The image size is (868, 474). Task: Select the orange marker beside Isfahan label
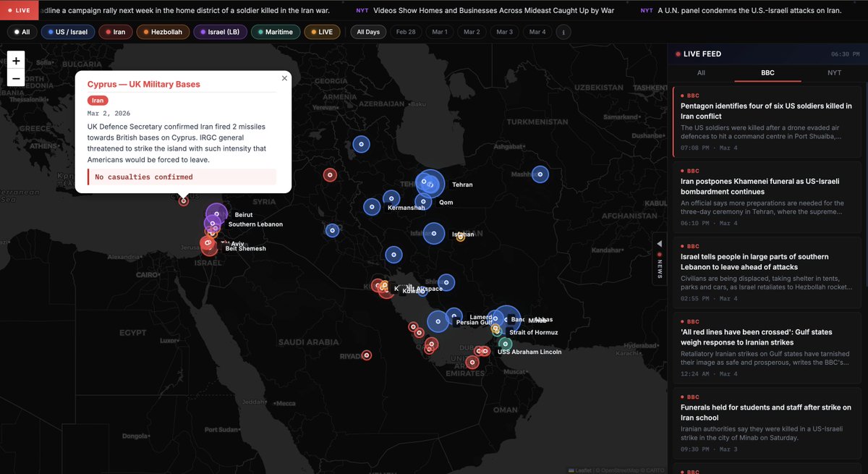pos(461,237)
